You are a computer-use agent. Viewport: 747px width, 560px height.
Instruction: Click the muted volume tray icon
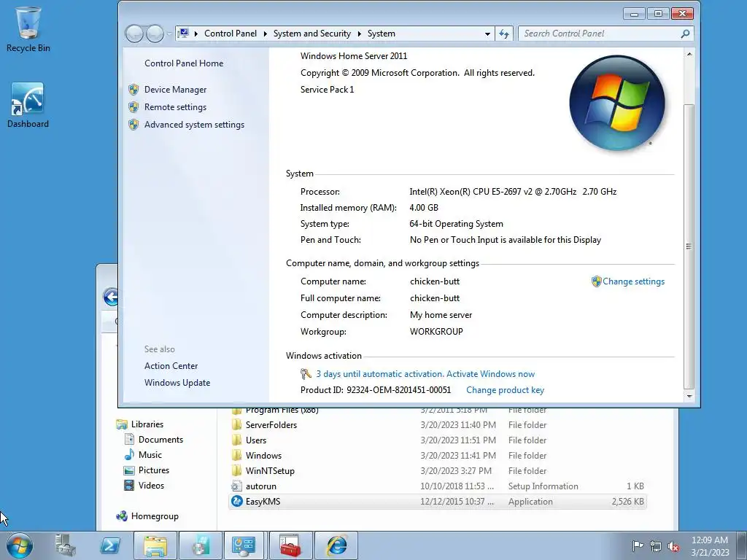(x=673, y=546)
